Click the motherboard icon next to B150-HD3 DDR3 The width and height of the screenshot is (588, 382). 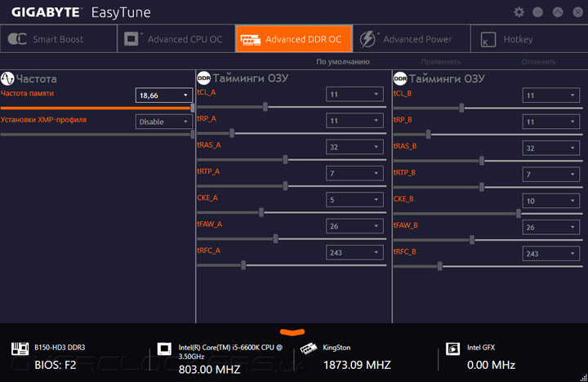point(20,349)
